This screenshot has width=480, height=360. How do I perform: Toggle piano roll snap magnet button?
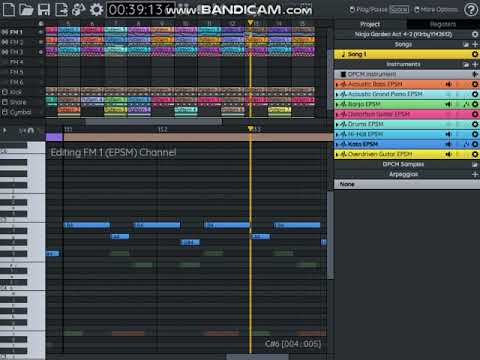click(x=31, y=130)
